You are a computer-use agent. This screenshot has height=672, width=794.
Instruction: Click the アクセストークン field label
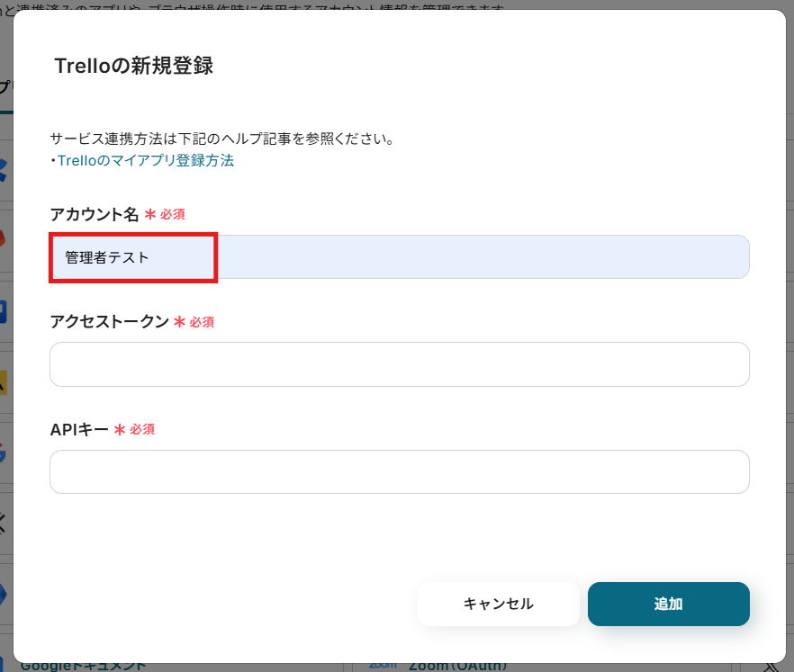tap(110, 321)
